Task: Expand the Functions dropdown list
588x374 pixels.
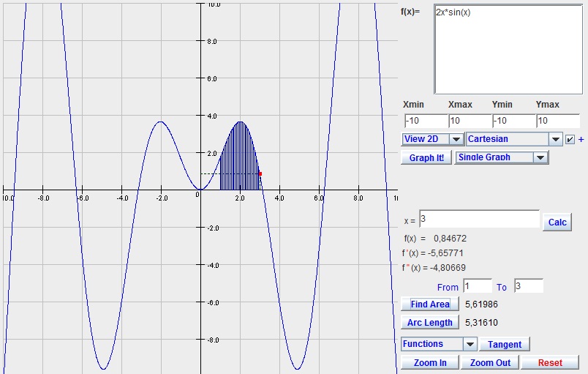Action: click(x=439, y=344)
